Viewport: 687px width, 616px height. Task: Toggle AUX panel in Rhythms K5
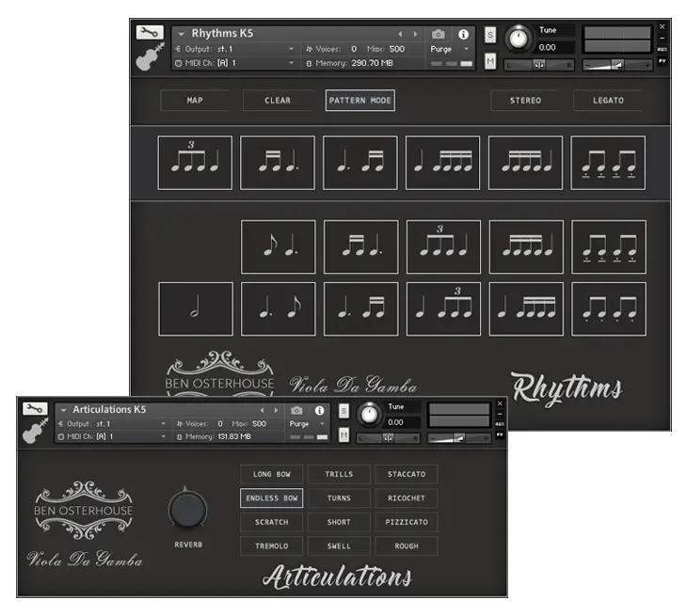(x=662, y=50)
